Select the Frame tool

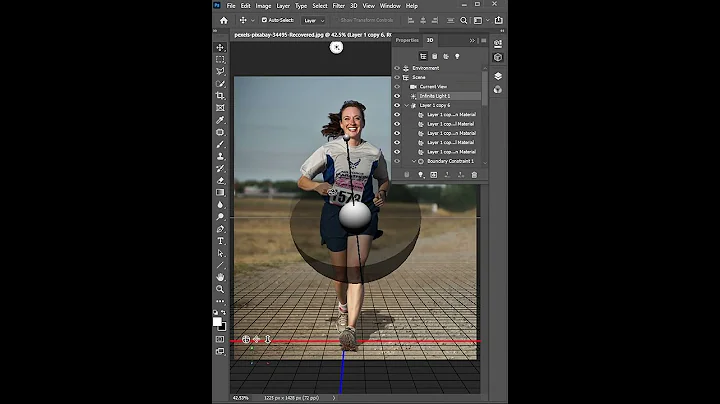click(220, 107)
